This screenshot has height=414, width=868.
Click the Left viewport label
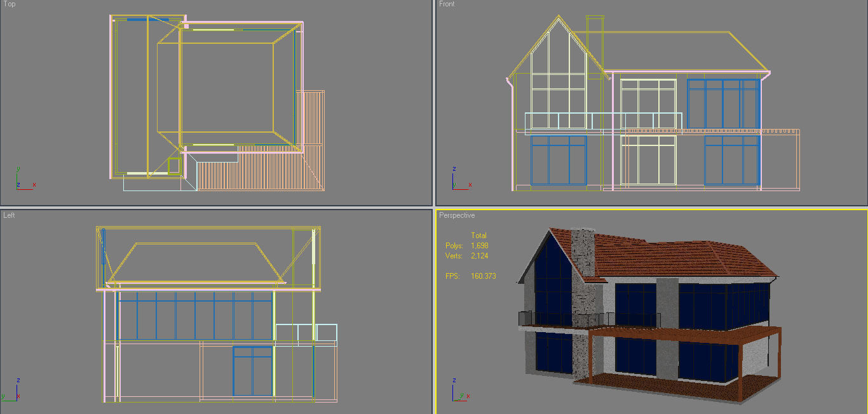(x=9, y=215)
